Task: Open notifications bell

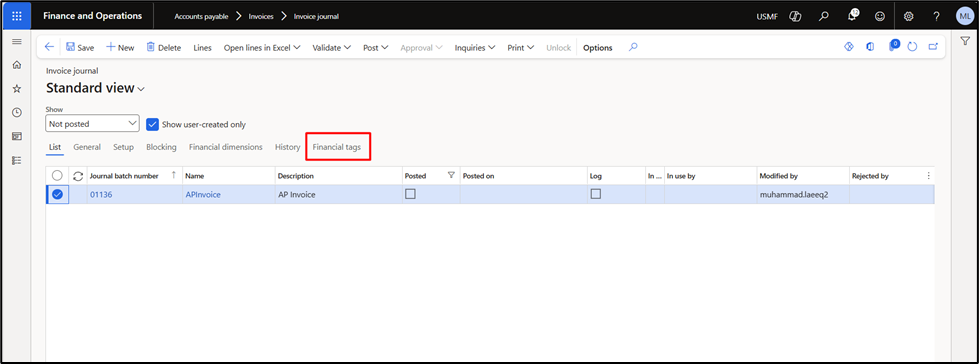Action: click(x=852, y=16)
